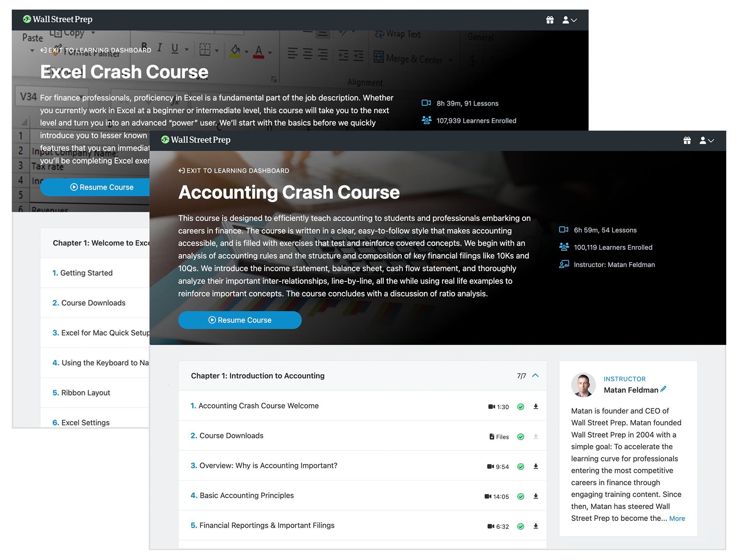Image resolution: width=741 pixels, height=560 pixels.
Task: Toggle completion checkmark on Basic Accounting Principles
Action: pyautogui.click(x=521, y=496)
